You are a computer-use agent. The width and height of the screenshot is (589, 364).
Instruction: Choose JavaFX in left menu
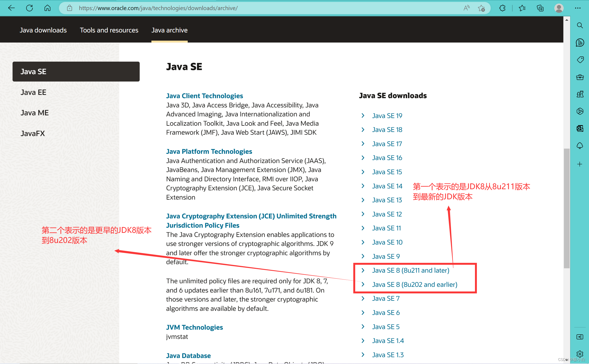pyautogui.click(x=33, y=134)
